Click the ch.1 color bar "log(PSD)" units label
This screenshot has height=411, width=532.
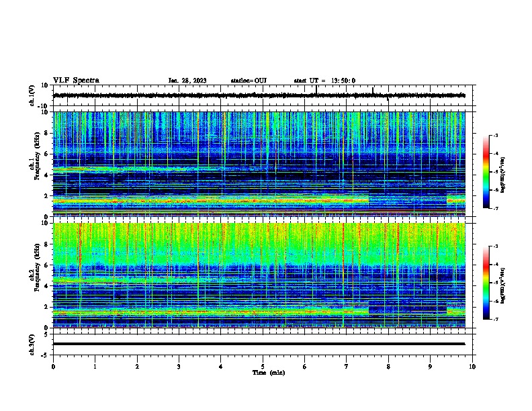tap(503, 175)
